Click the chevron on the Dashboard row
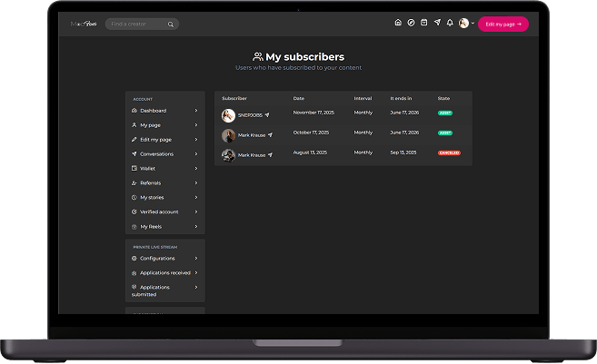This screenshot has width=597, height=364. click(x=196, y=111)
